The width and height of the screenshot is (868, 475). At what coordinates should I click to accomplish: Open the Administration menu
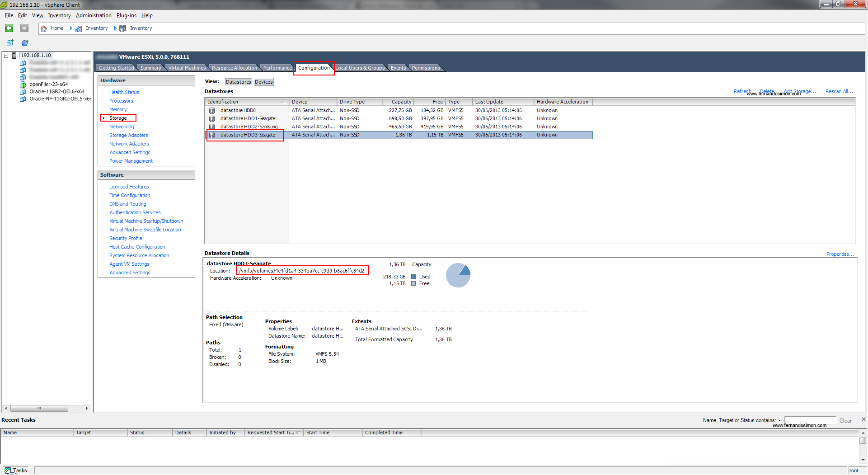coord(94,15)
